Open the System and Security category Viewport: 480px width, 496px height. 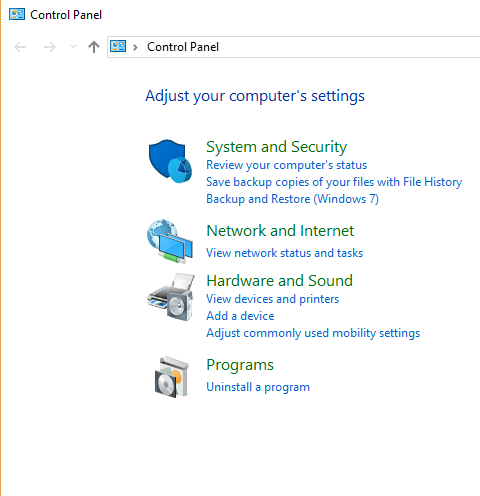[276, 147]
